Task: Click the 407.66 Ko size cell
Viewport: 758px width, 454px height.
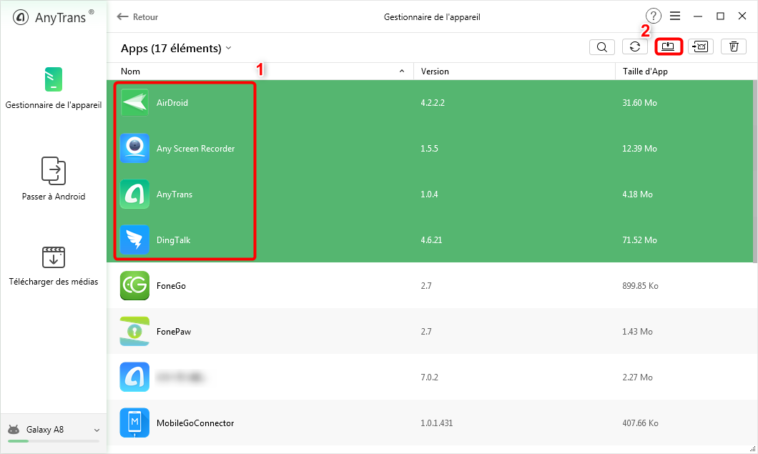Action: click(640, 423)
